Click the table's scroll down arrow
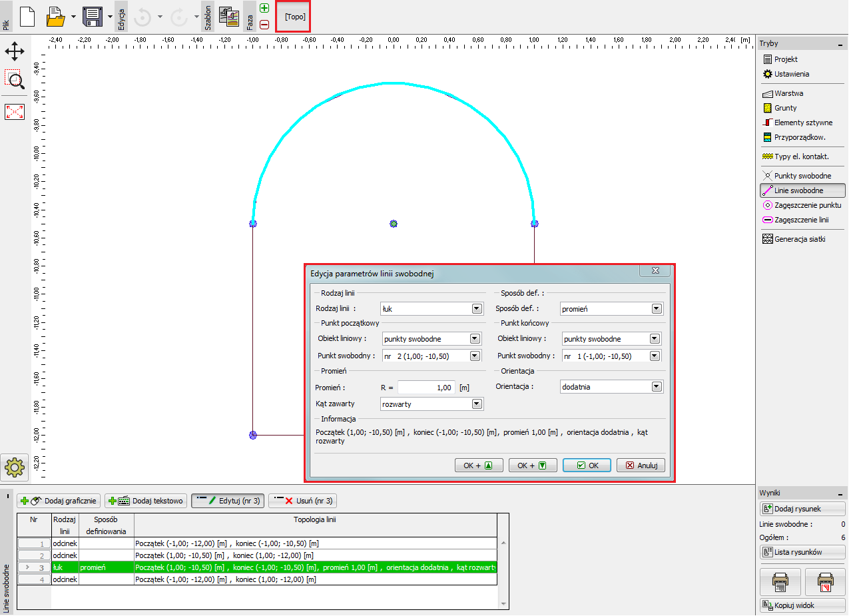Screen dimensions: 853x616 click(503, 603)
